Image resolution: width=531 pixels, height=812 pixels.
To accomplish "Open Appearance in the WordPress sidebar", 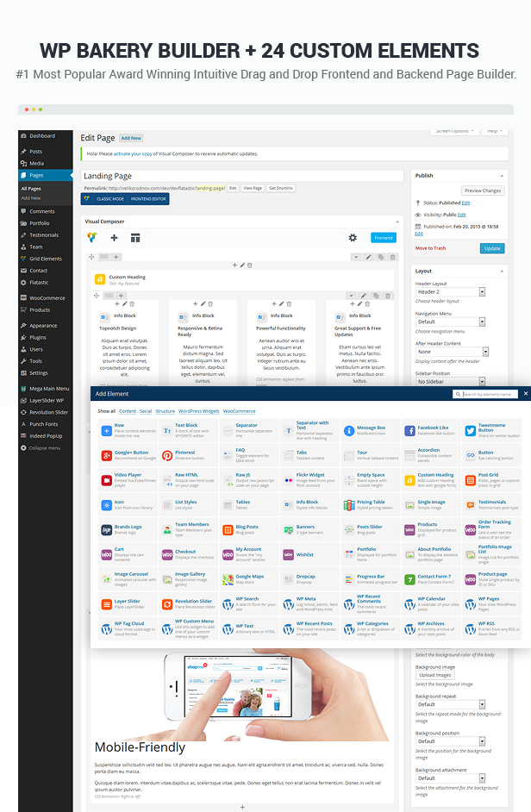I will point(43,326).
